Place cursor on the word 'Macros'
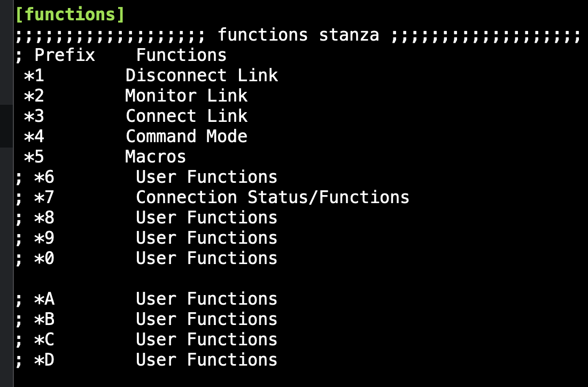588x387 pixels. tap(156, 157)
